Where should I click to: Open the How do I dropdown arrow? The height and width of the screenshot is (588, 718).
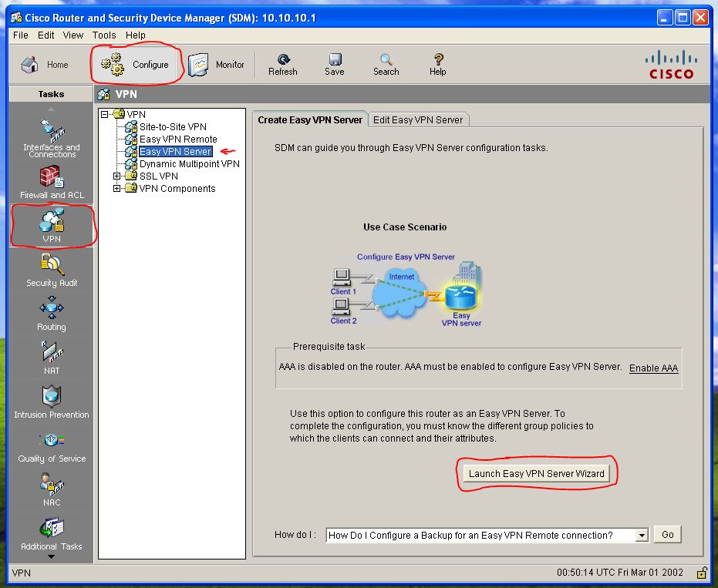pos(642,535)
